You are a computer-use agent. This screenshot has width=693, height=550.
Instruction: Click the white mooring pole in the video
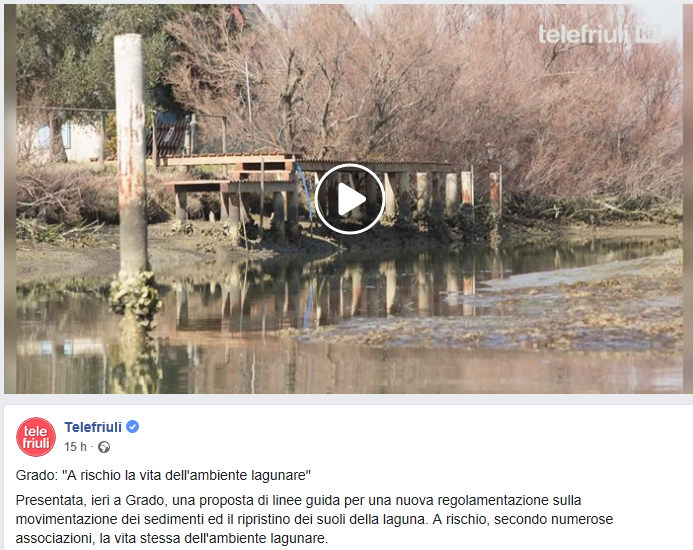pos(131,155)
